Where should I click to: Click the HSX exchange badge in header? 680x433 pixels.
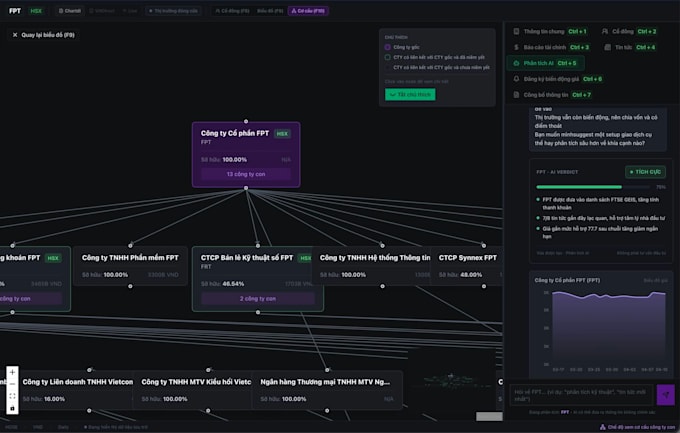point(36,10)
